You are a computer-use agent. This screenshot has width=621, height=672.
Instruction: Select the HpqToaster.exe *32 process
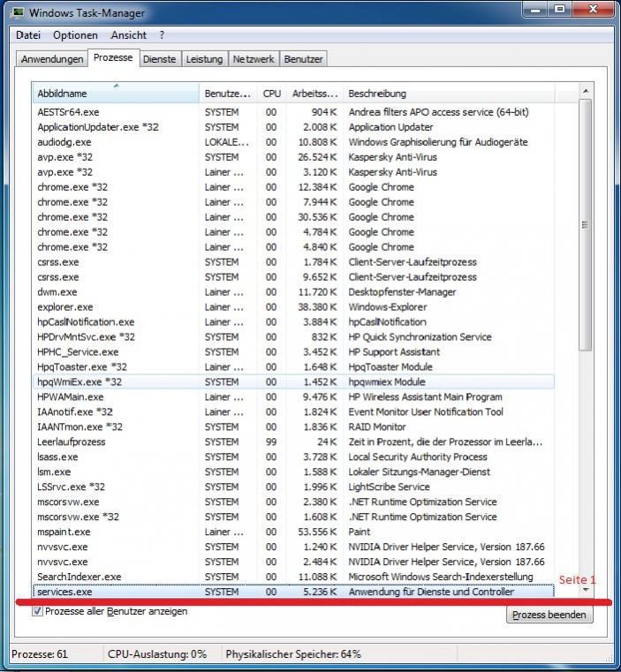[x=293, y=366]
